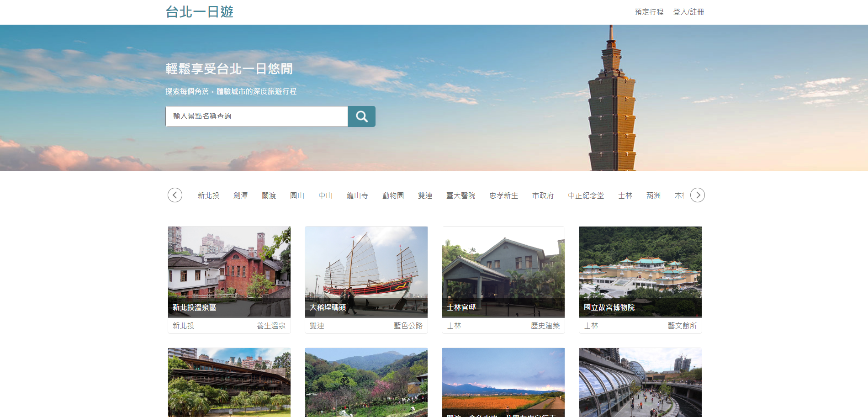Select the 葫洲 station tab
The width and height of the screenshot is (868, 417).
point(654,195)
